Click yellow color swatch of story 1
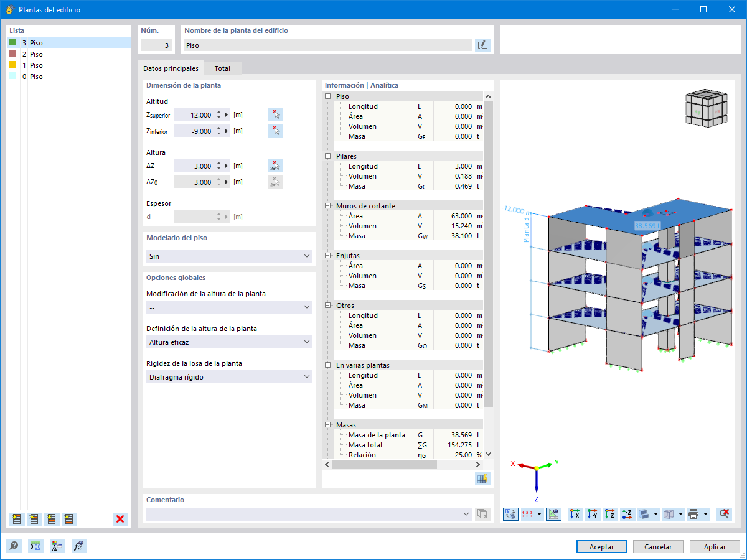Screen dimensions: 747x560 (x=12, y=65)
